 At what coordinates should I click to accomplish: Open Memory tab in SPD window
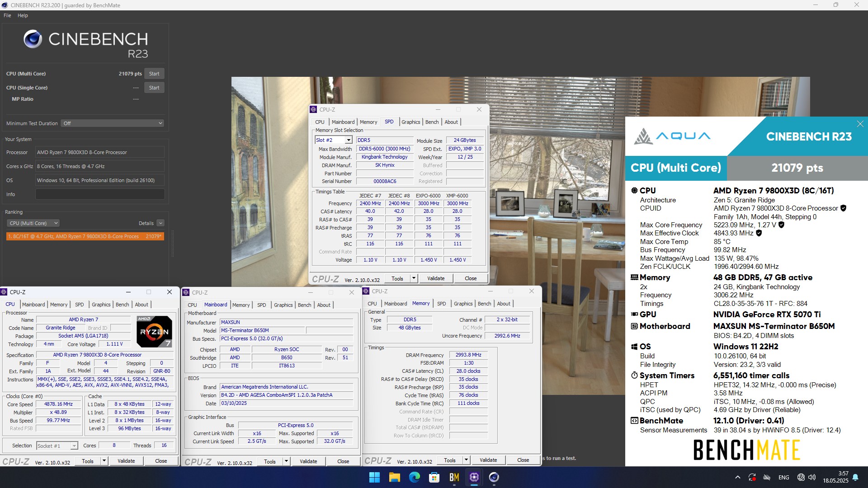(368, 122)
